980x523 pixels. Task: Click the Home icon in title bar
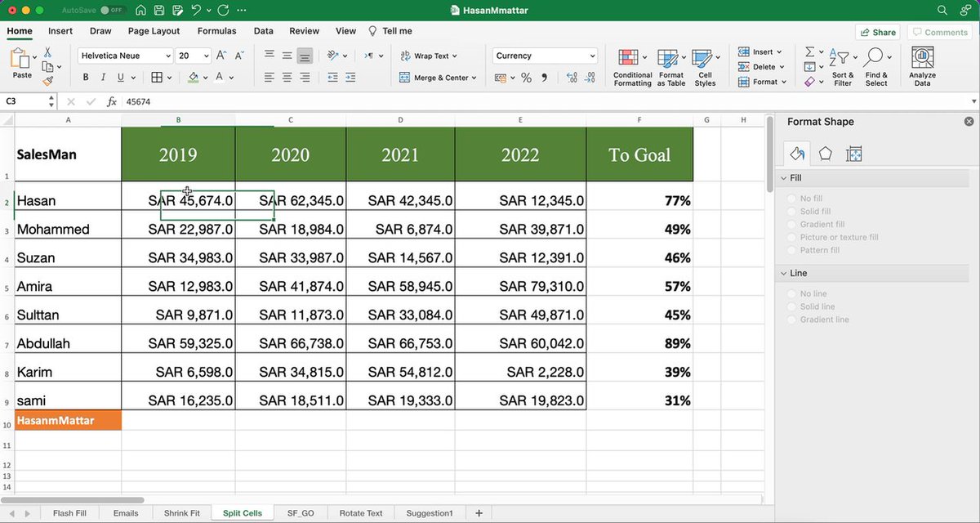click(141, 11)
